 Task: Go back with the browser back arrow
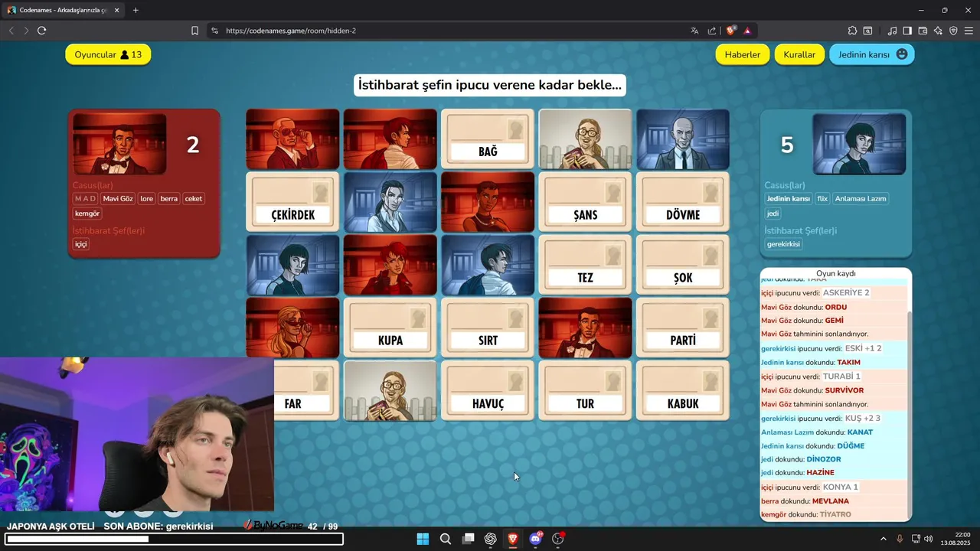(x=11, y=31)
